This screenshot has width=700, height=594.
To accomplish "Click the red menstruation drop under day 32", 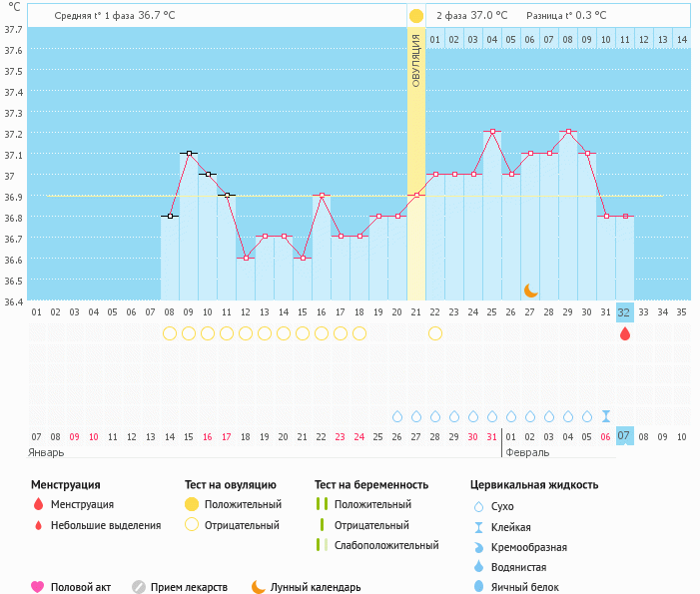I will click(x=625, y=333).
